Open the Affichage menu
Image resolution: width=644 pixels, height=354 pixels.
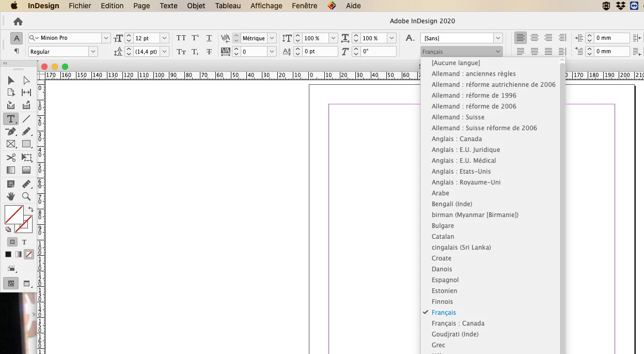point(266,6)
